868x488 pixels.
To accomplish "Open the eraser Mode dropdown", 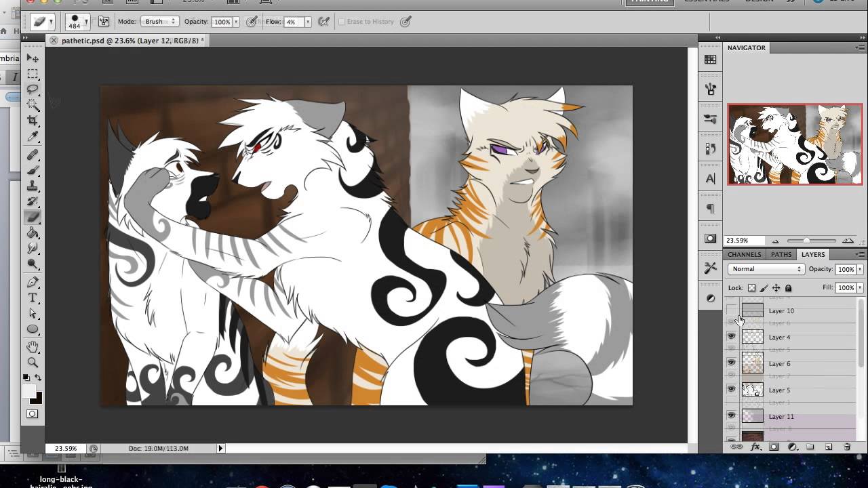I will tap(159, 22).
